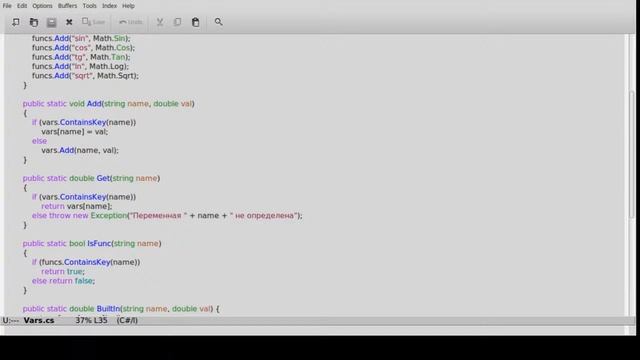Click the U:--- coding indicator in the mode line
The height and width of the screenshot is (360, 640).
pos(11,320)
